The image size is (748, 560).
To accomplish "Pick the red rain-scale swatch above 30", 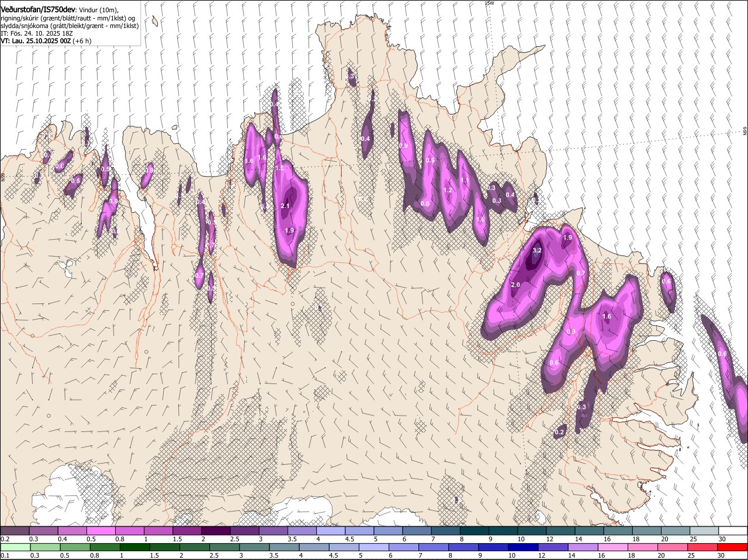I will tap(733, 547).
